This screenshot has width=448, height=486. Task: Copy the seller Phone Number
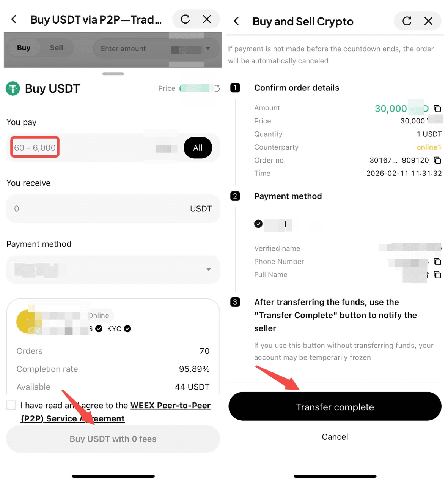pyautogui.click(x=437, y=262)
